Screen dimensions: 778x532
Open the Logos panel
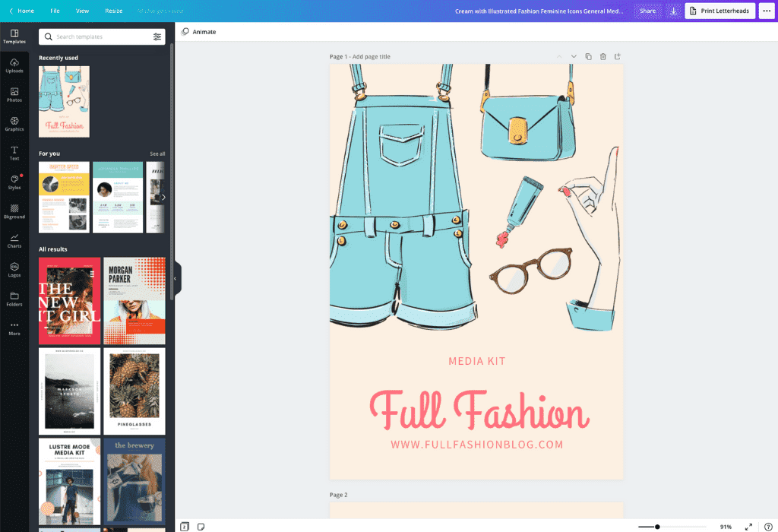tap(14, 271)
